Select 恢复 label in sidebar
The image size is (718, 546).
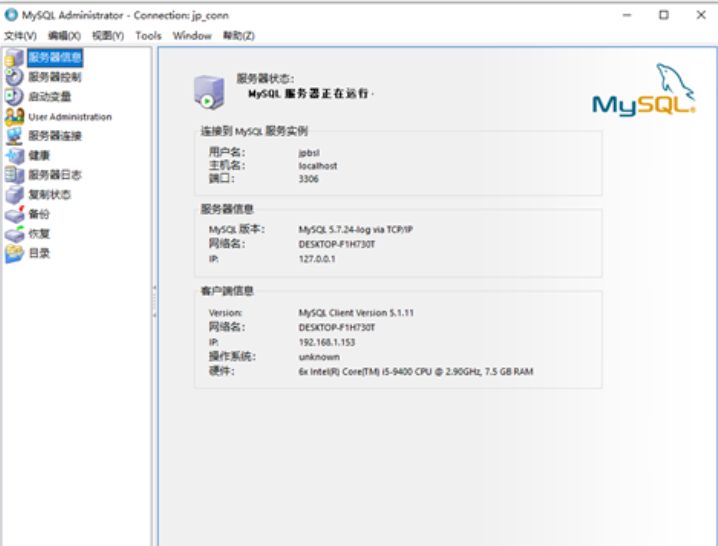39,234
